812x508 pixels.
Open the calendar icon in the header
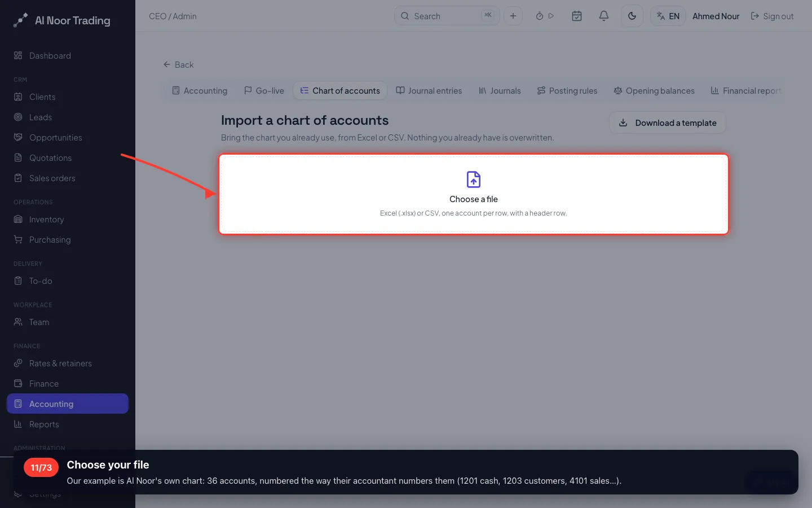pyautogui.click(x=577, y=16)
